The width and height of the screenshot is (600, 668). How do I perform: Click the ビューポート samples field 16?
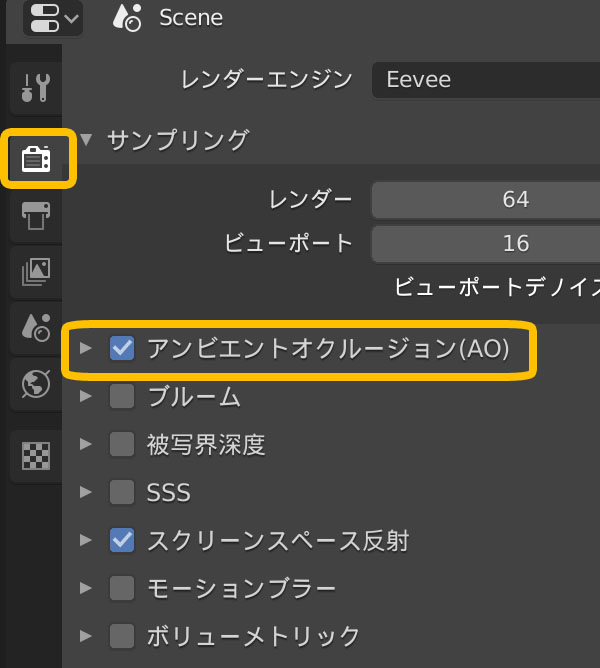pos(486,244)
